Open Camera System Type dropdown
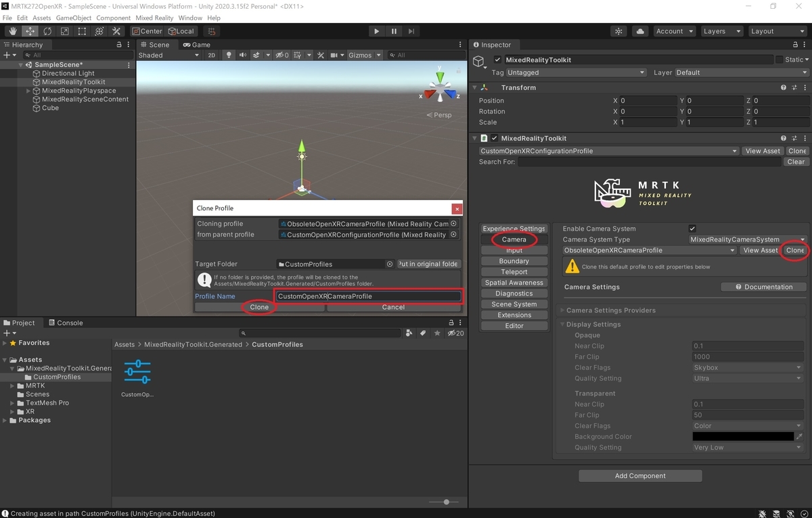This screenshot has height=518, width=812. tap(748, 239)
